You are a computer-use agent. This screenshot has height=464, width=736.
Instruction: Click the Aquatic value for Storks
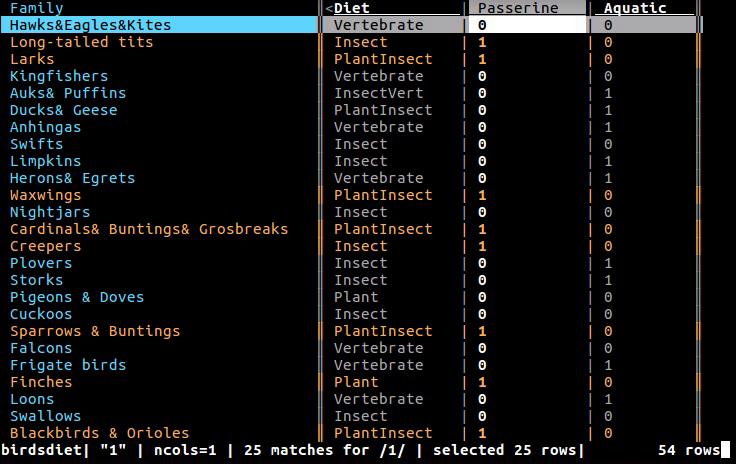point(608,280)
